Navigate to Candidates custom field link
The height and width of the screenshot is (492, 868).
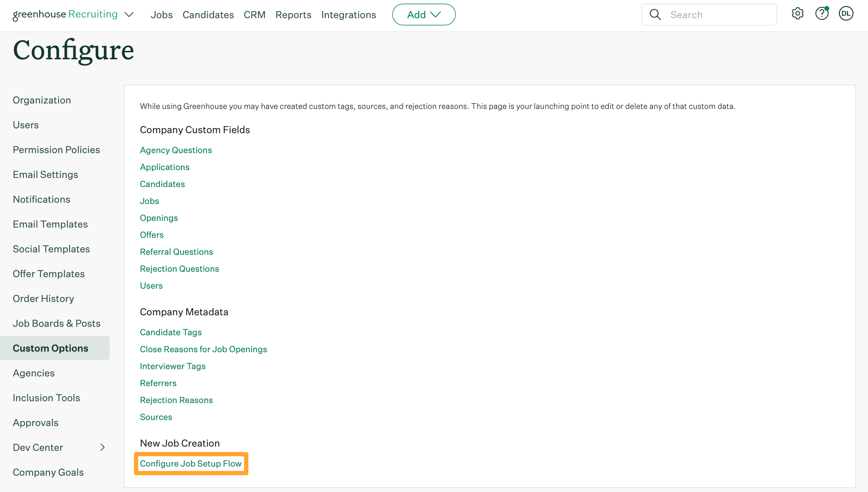pyautogui.click(x=162, y=183)
